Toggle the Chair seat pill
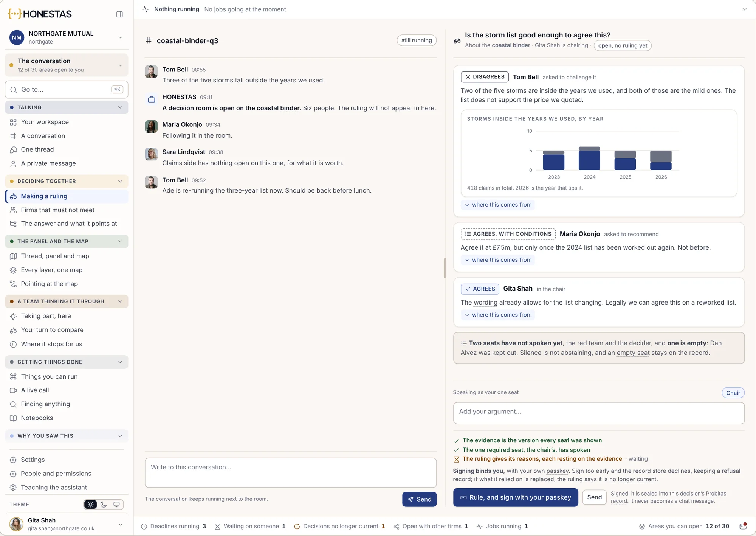This screenshot has width=756, height=536. pos(733,393)
